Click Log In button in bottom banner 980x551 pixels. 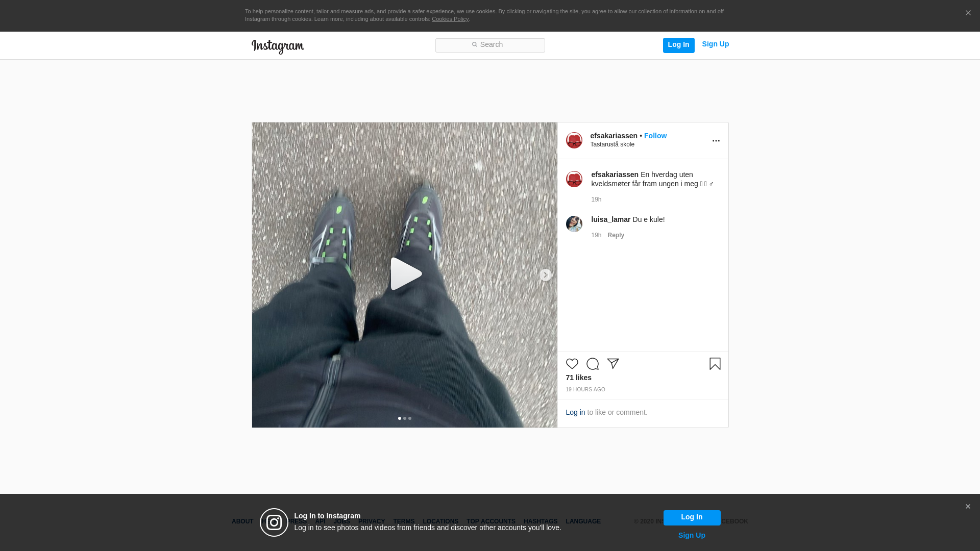tap(692, 518)
